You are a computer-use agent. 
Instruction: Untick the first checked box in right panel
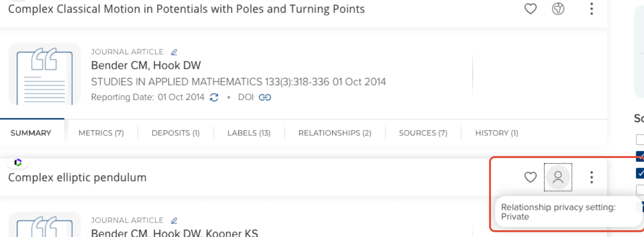pos(640,156)
